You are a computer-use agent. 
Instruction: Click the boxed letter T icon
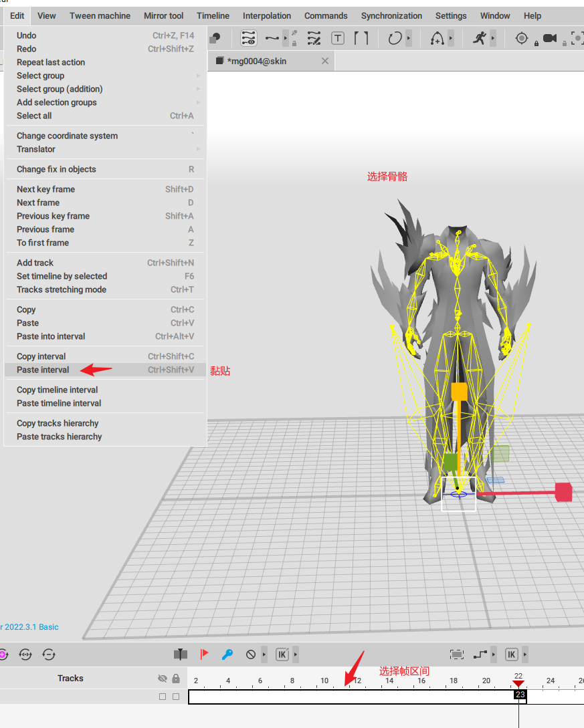(x=338, y=38)
